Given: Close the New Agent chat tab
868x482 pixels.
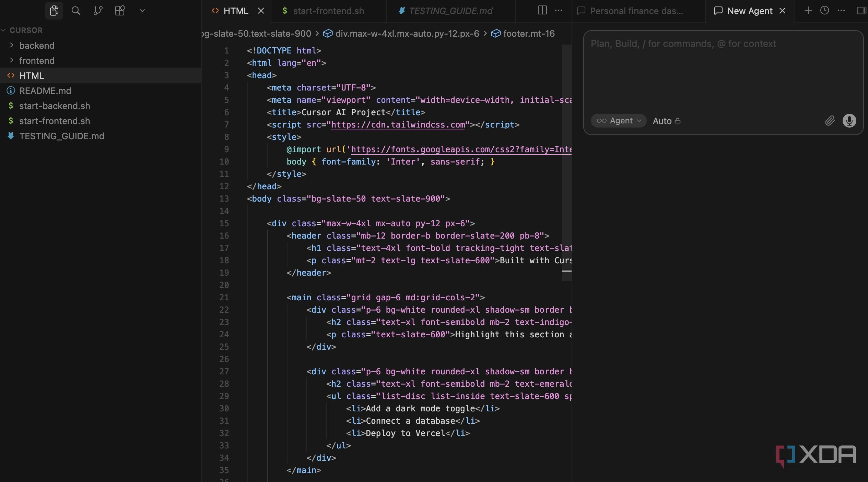Looking at the screenshot, I should (783, 11).
